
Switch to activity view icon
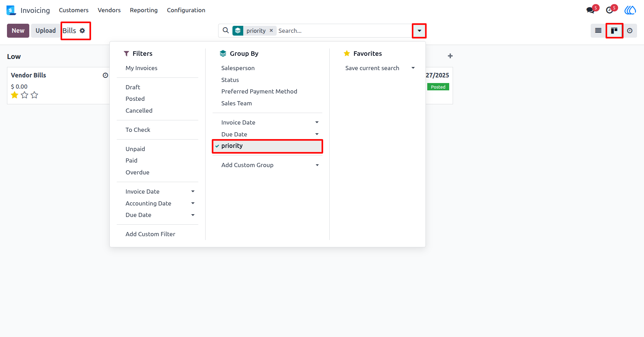click(630, 31)
